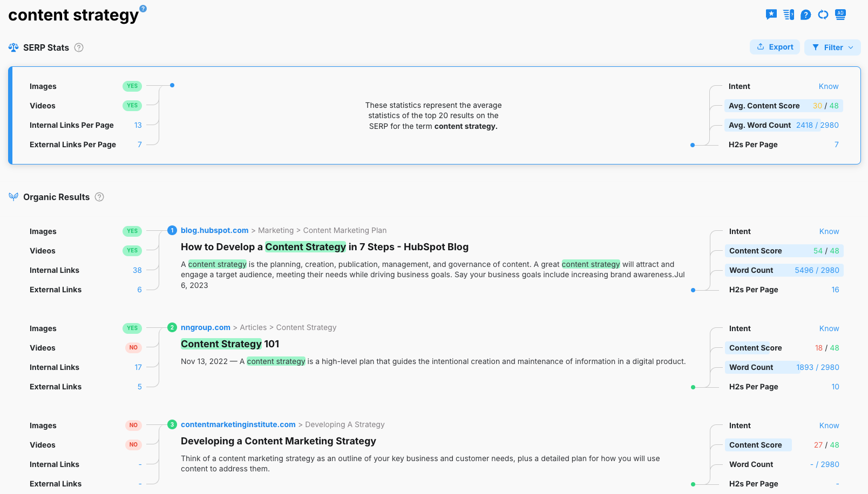This screenshot has width=868, height=494.
Task: Open 'Developing a Content Marketing Strategy' title
Action: point(279,441)
